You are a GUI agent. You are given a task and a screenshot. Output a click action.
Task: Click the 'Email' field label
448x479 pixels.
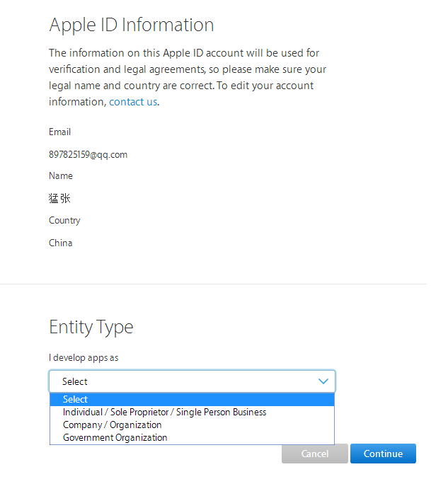coord(60,132)
